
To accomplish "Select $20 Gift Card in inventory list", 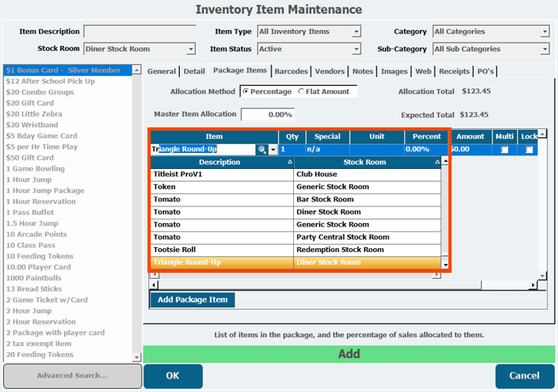I will [x=29, y=103].
